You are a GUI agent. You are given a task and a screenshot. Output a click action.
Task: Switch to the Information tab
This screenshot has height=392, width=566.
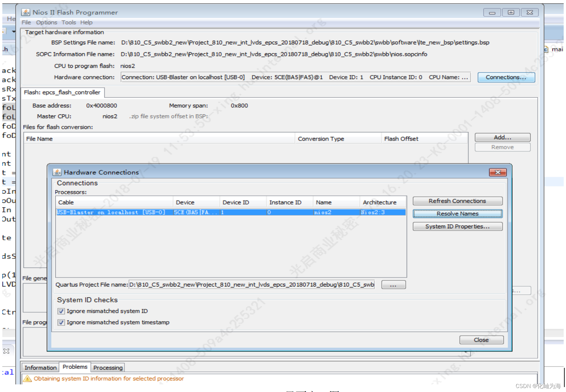40,367
